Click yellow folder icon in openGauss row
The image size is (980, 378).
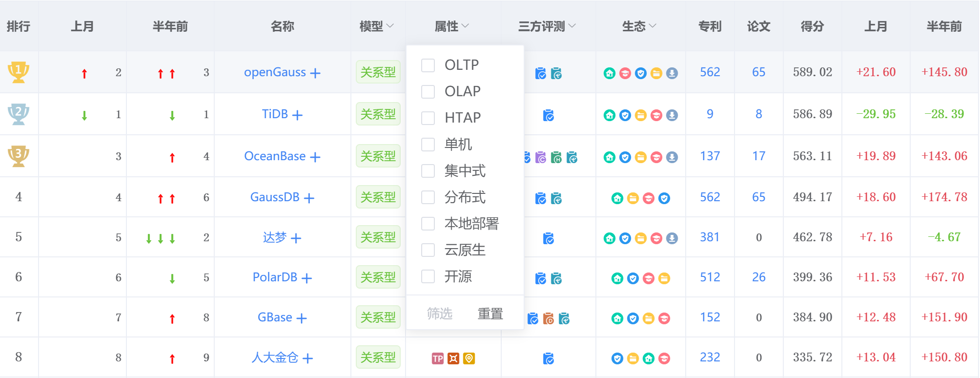click(656, 73)
